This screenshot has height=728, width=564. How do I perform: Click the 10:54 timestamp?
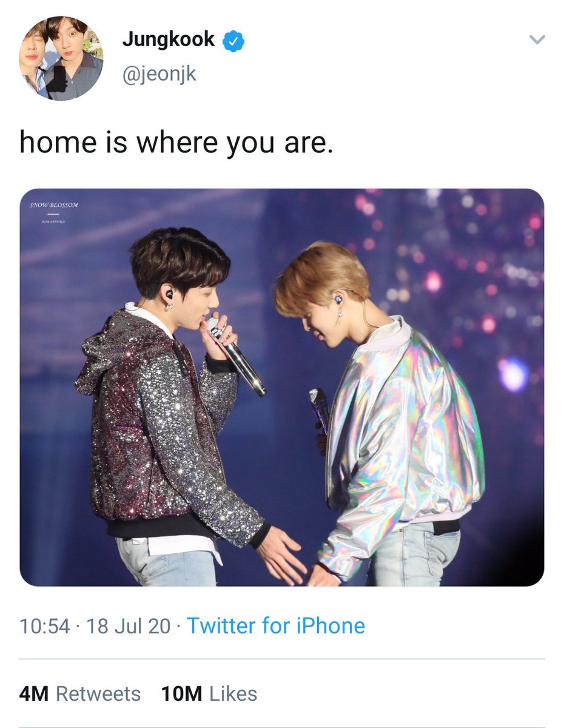45,625
